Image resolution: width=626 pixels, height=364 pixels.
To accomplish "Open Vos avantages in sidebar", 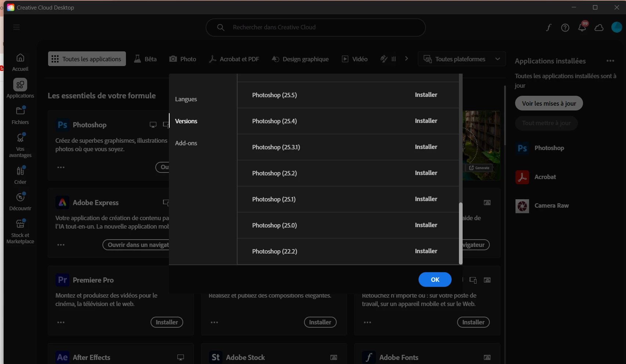I will pyautogui.click(x=20, y=145).
